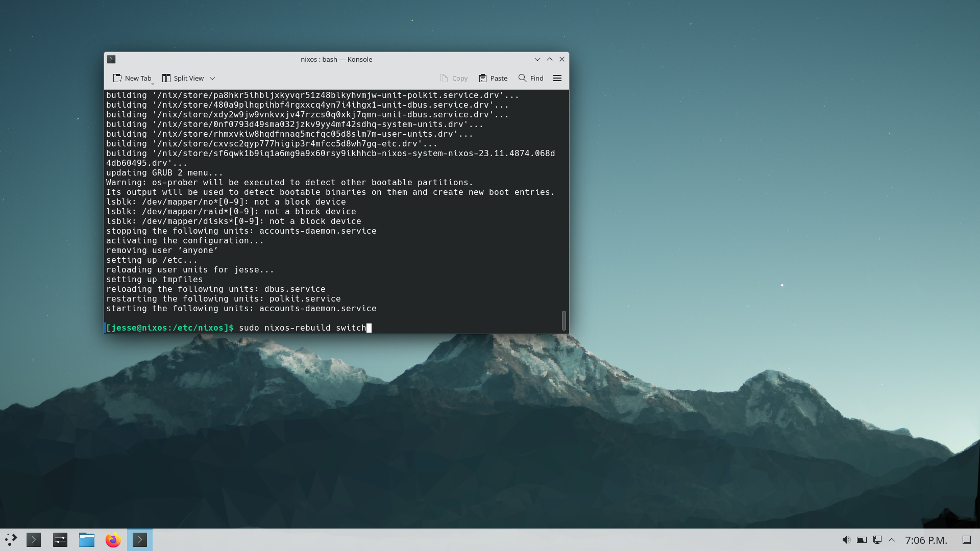Click 'setting up tmpfiles' line

(x=154, y=279)
